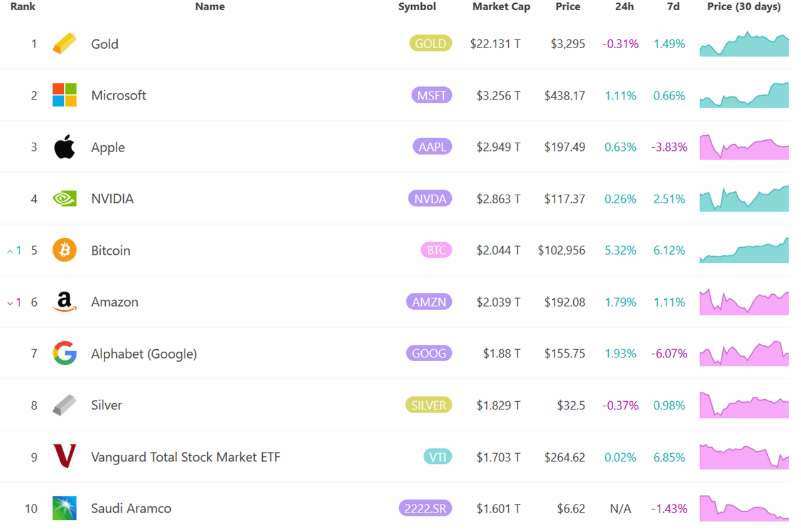Image resolution: width=801 pixels, height=532 pixels.
Task: Click Bitcoin price $102,956
Action: [561, 250]
